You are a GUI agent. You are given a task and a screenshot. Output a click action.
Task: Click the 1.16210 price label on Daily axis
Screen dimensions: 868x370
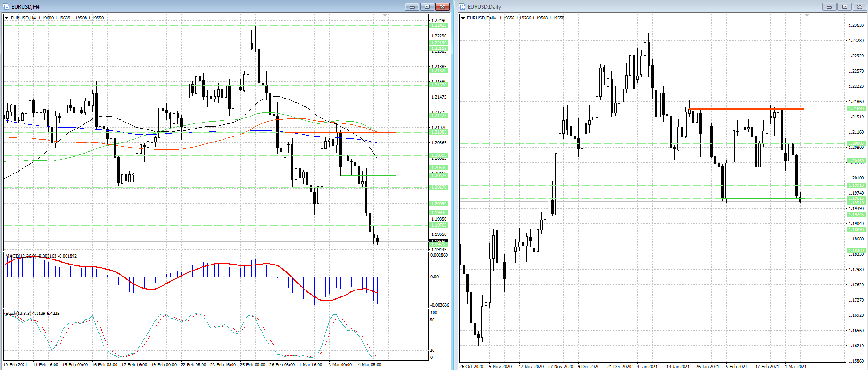tap(856, 346)
